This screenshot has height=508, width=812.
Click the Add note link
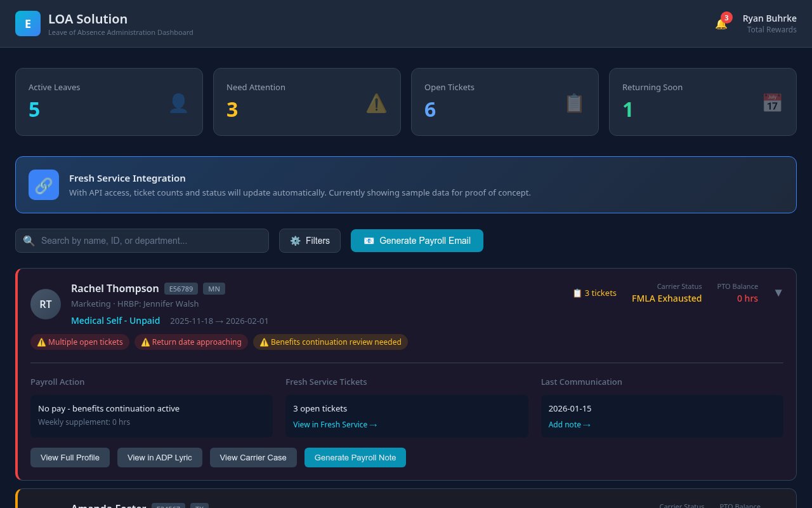tap(569, 424)
